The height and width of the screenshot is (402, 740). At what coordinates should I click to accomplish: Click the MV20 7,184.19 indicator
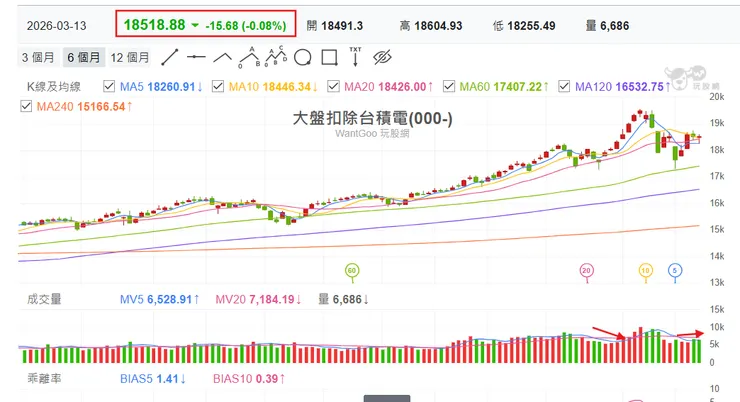pyautogui.click(x=258, y=300)
